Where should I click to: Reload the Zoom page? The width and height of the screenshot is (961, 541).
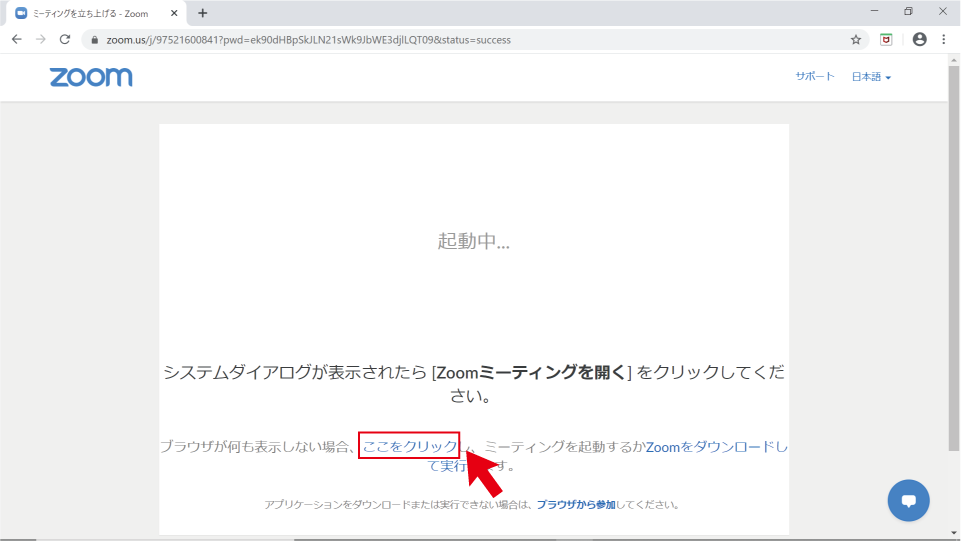(65, 40)
